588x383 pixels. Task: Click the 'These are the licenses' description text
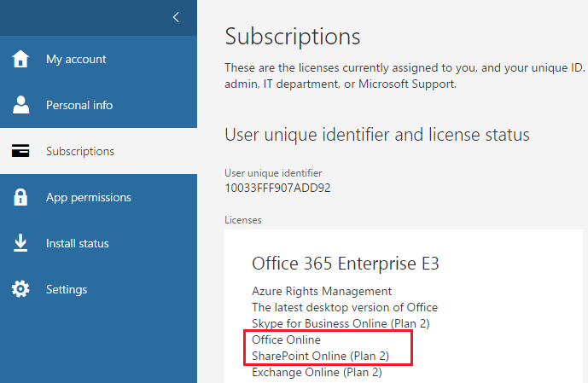tap(405, 76)
